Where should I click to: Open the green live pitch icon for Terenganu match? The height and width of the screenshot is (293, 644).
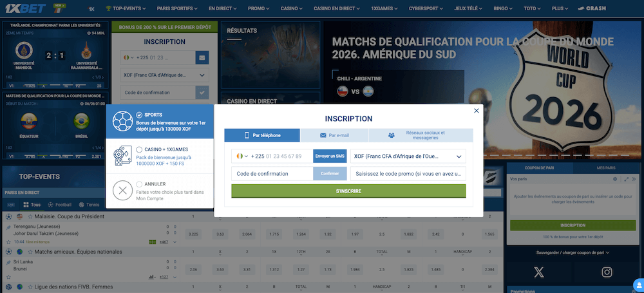(x=153, y=242)
